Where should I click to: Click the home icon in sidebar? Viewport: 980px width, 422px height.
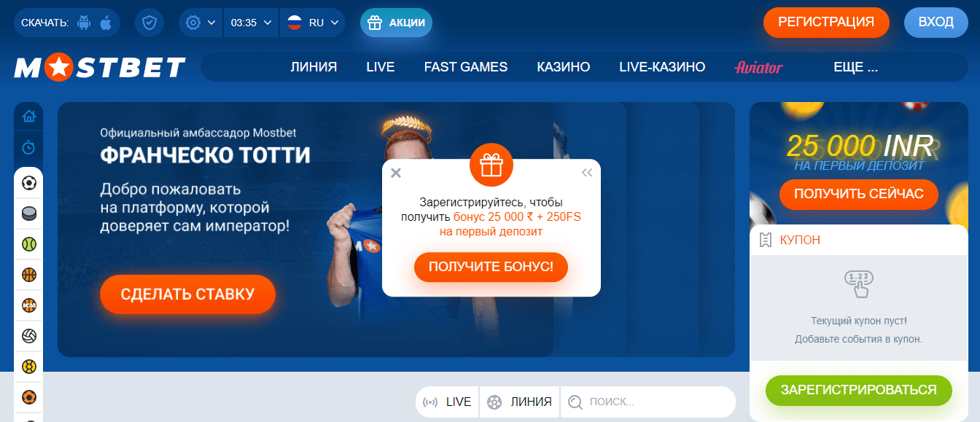point(28,116)
